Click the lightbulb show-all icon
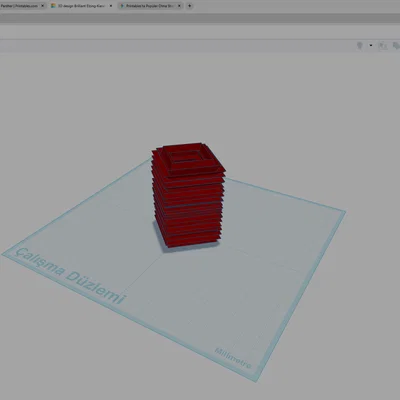The image size is (400, 400). click(360, 46)
